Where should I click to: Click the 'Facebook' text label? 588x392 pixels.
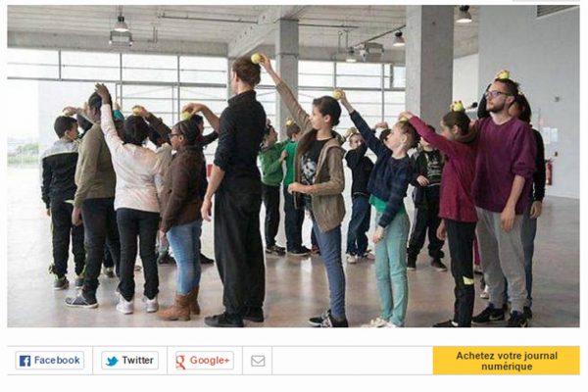pos(57,360)
